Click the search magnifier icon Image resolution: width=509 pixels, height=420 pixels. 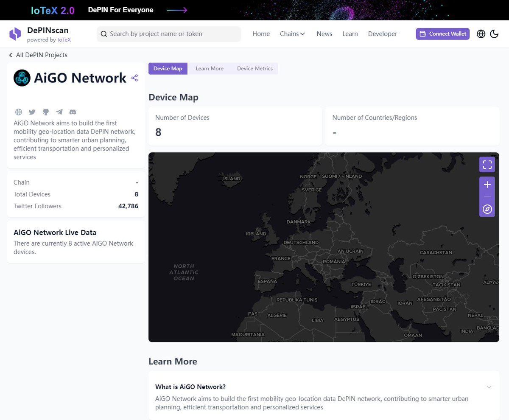point(104,34)
